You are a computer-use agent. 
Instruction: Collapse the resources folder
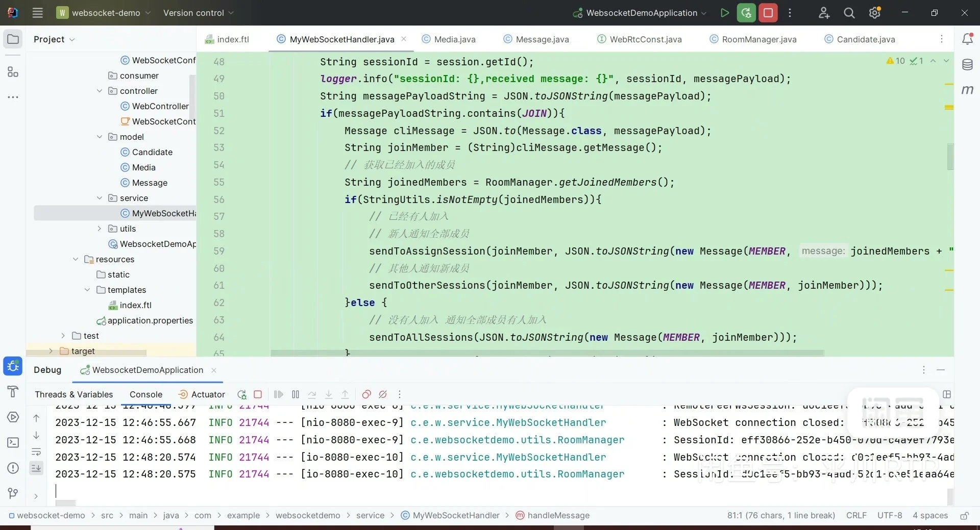tap(76, 259)
